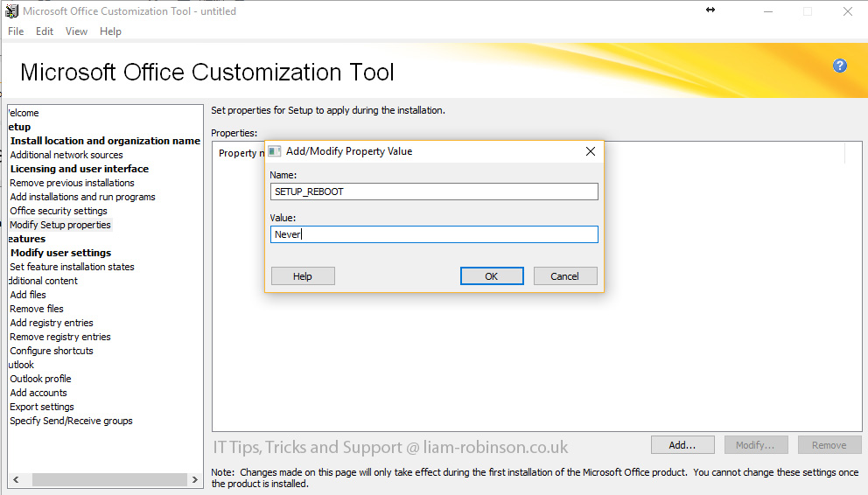868x495 pixels.
Task: Select Add registry entries
Action: click(52, 323)
